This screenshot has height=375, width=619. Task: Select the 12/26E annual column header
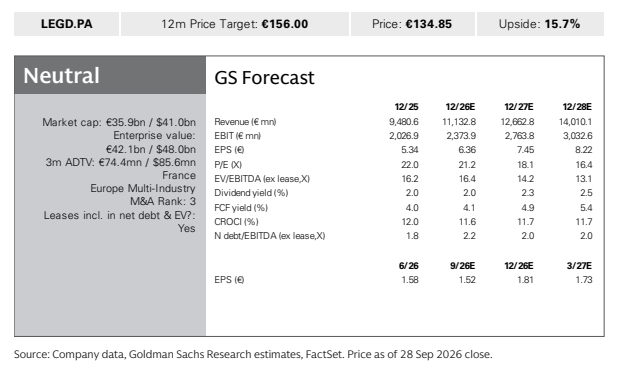tap(460, 107)
